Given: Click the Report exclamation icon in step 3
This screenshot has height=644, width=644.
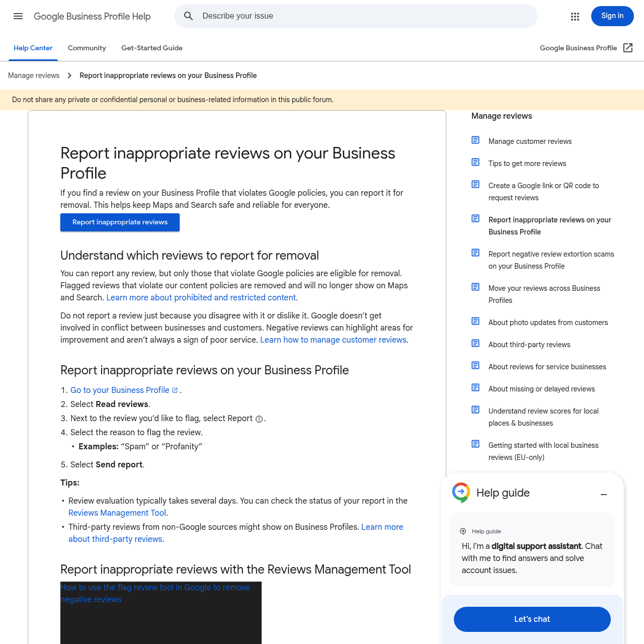Looking at the screenshot, I should (x=259, y=419).
